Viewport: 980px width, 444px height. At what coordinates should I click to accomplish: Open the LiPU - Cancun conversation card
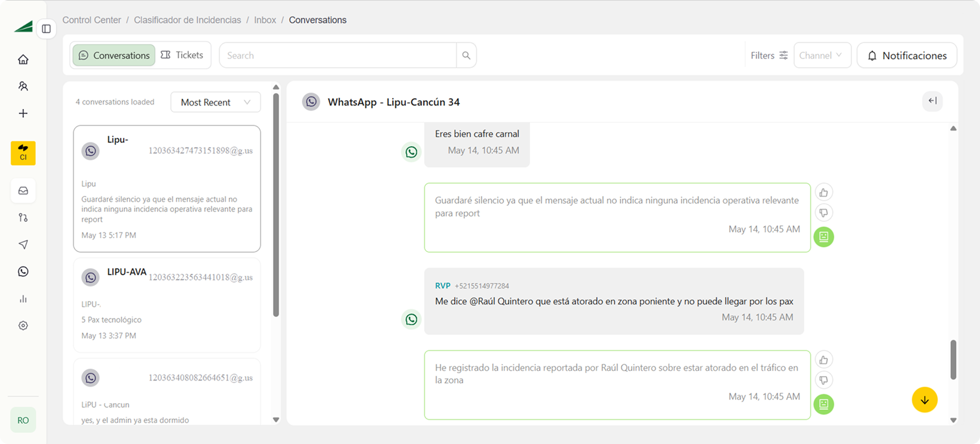(167, 391)
